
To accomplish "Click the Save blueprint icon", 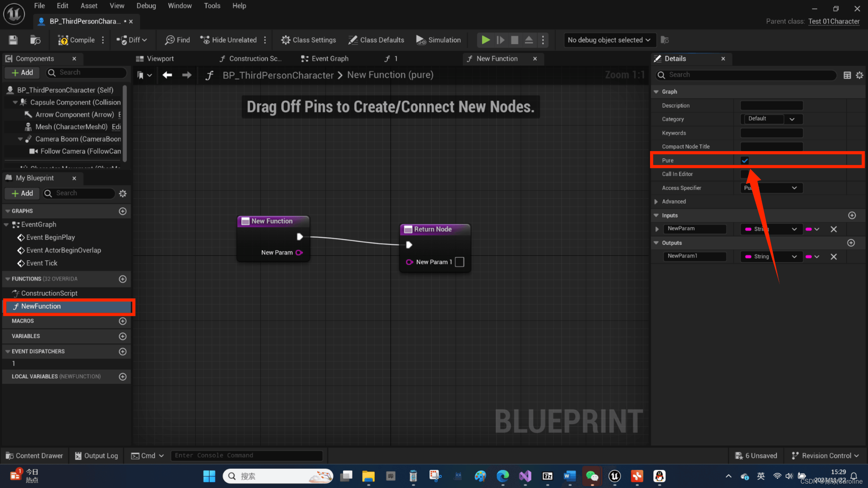I will coord(13,40).
